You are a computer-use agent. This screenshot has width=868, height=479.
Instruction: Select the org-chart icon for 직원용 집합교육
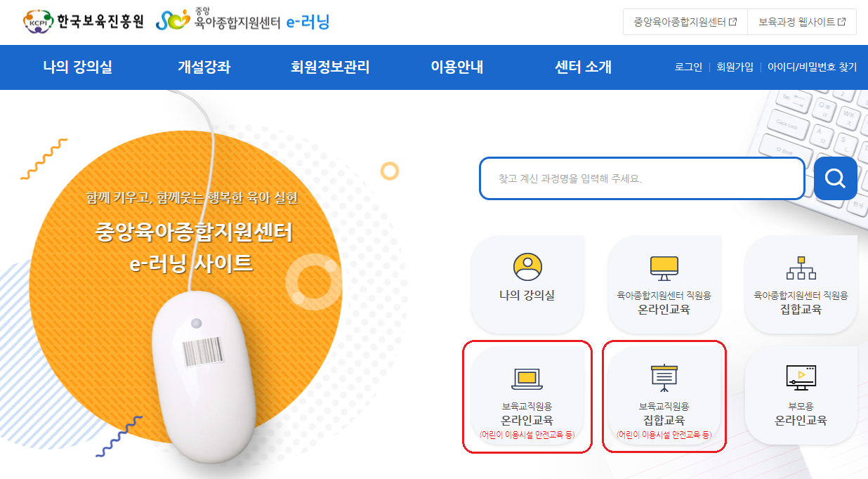pos(801,268)
